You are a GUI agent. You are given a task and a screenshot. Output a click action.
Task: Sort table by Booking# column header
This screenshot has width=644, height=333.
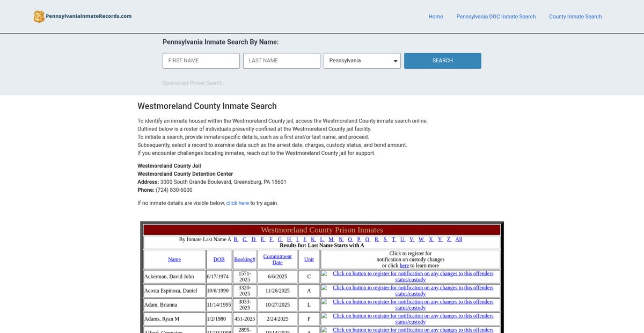[245, 259]
